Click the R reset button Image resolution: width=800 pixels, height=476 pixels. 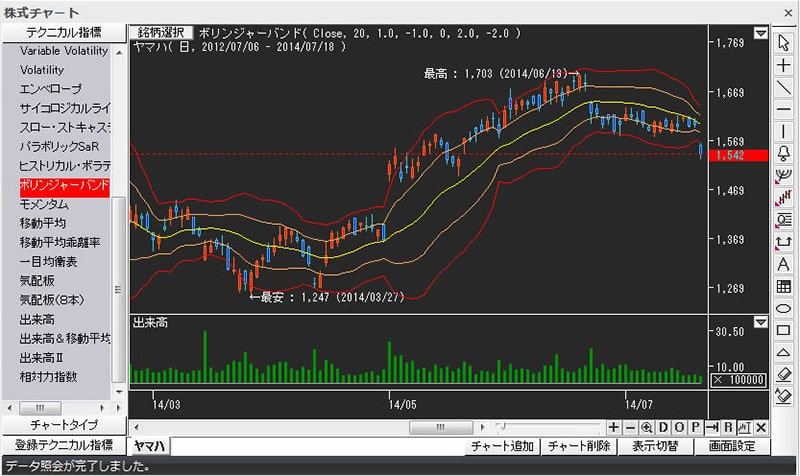click(728, 428)
